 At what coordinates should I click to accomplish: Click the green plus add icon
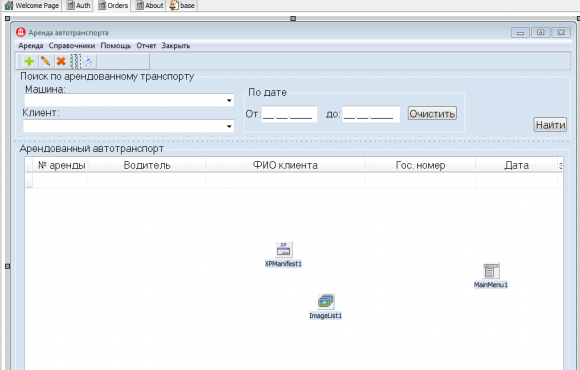pos(29,61)
